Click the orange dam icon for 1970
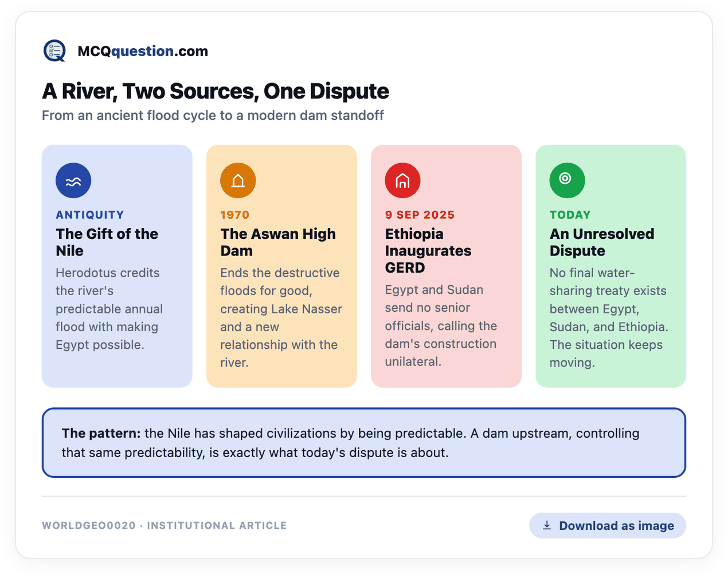Viewport: 728px width, 578px height. (238, 180)
